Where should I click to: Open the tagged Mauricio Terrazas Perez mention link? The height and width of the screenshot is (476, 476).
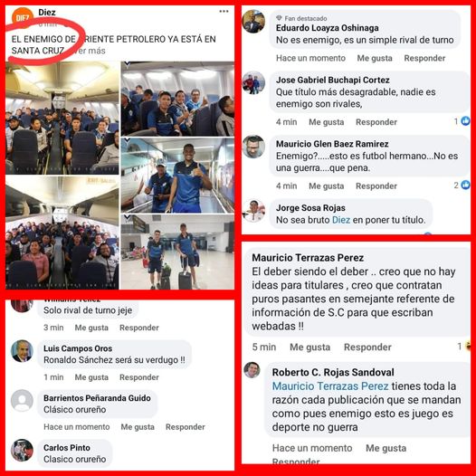point(330,386)
